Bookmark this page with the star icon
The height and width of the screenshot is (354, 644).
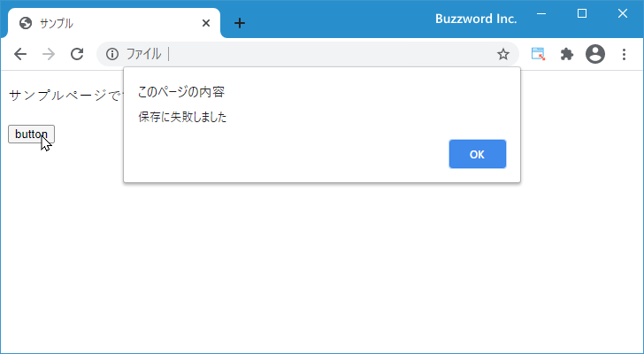coord(503,54)
